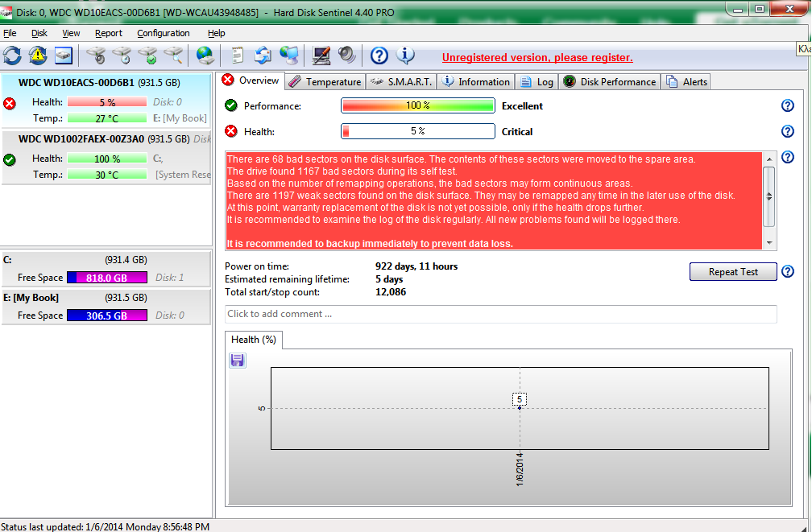Open the File menu
Viewport: 812px width, 532px height.
[x=10, y=33]
